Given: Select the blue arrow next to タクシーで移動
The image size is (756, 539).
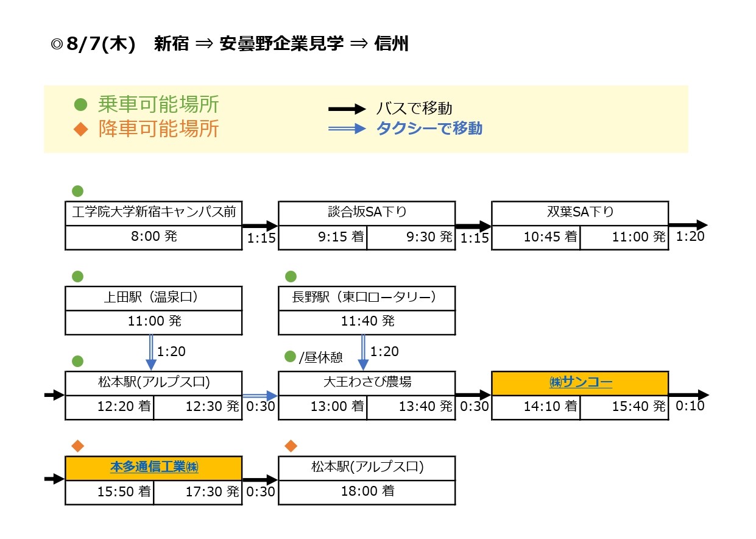Looking at the screenshot, I should tap(347, 129).
